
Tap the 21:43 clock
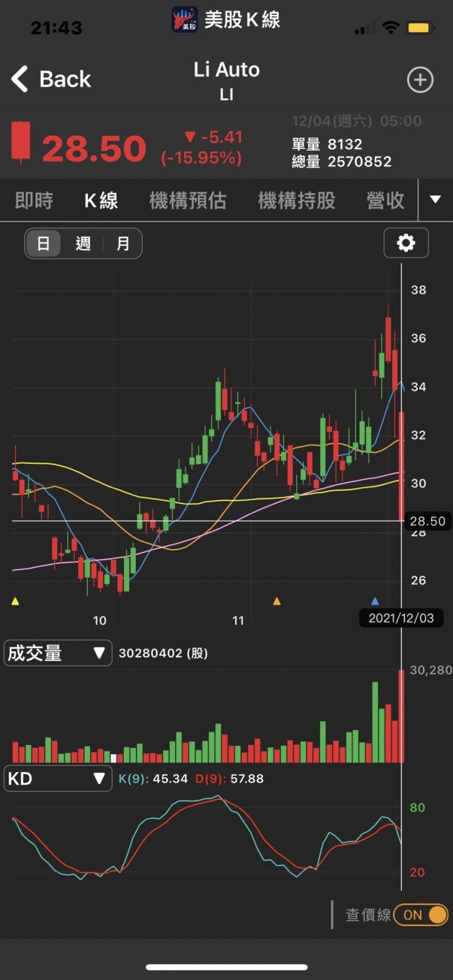(x=57, y=28)
